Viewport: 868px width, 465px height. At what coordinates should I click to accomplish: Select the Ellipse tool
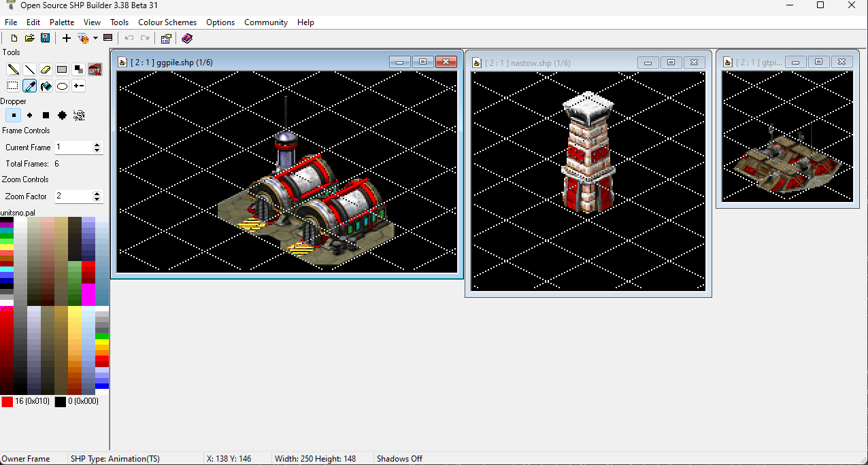click(62, 86)
